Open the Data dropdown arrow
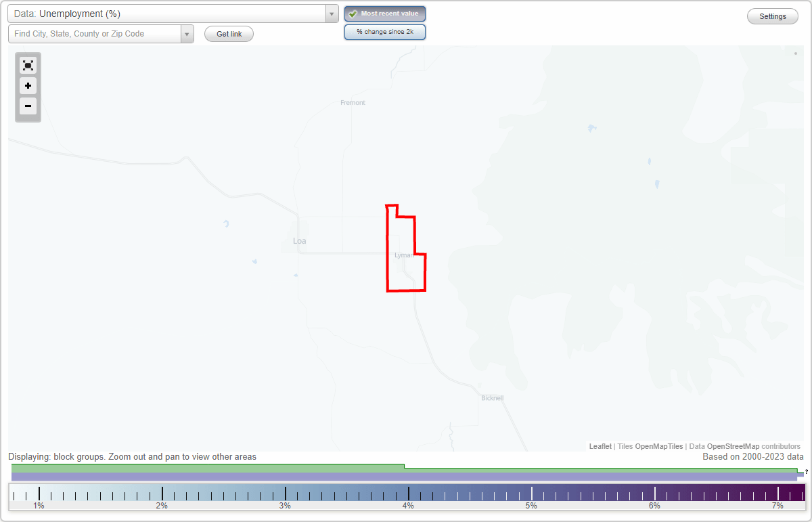Image resolution: width=812 pixels, height=522 pixels. pyautogui.click(x=331, y=13)
